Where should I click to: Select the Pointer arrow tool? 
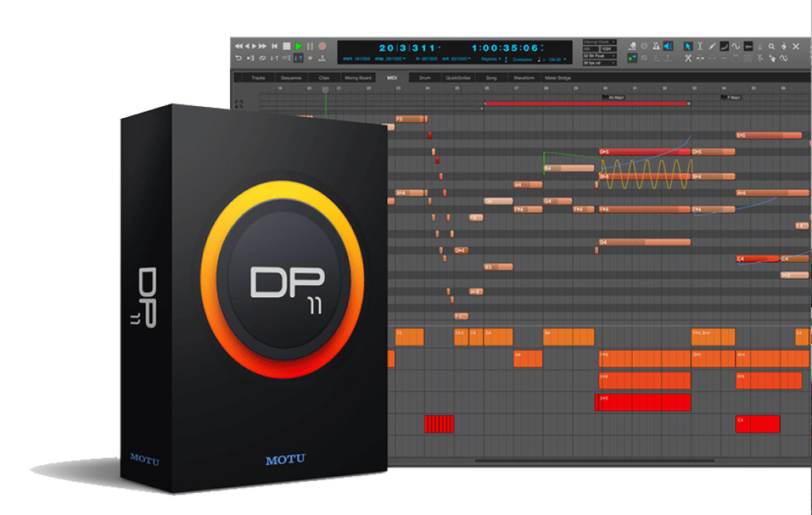[x=688, y=47]
